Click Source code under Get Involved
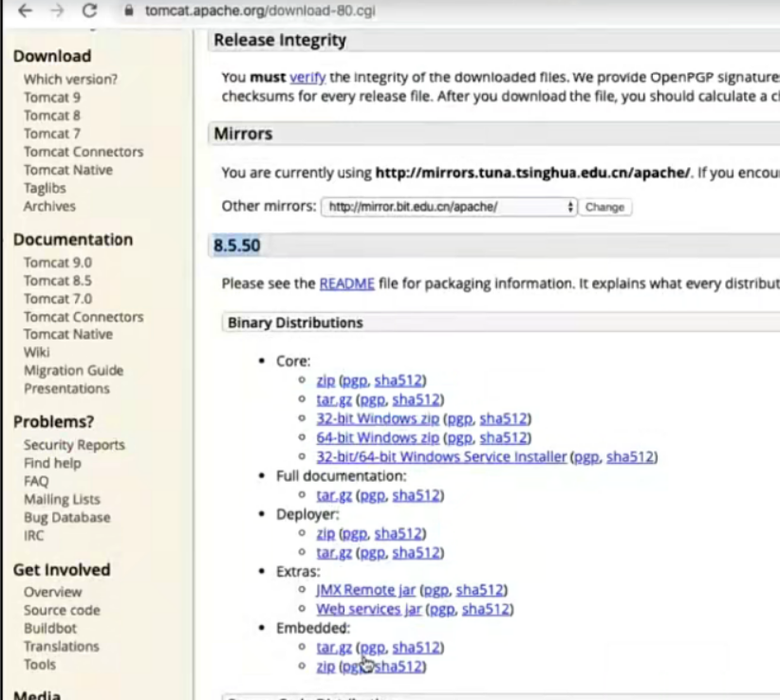The width and height of the screenshot is (780, 700). tap(62, 611)
